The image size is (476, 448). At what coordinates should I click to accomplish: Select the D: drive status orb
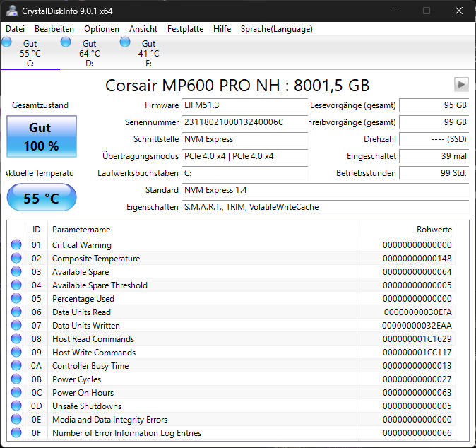66,42
